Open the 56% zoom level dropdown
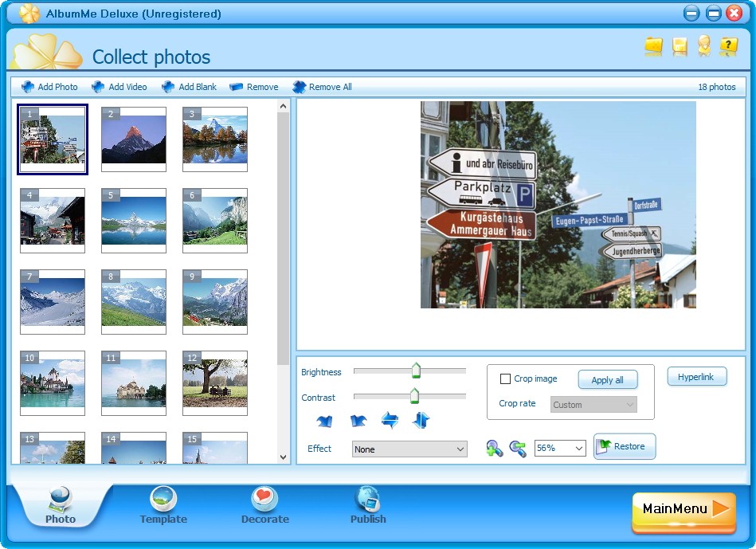 pyautogui.click(x=560, y=448)
